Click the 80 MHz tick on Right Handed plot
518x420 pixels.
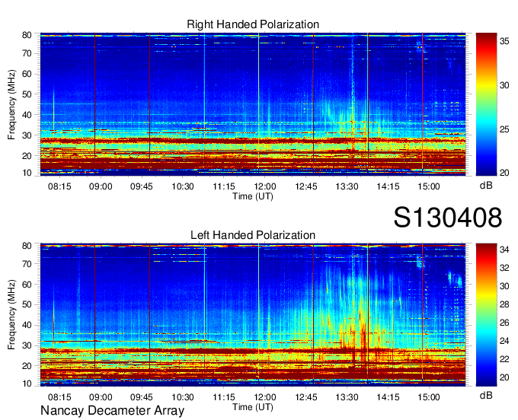[x=27, y=35]
